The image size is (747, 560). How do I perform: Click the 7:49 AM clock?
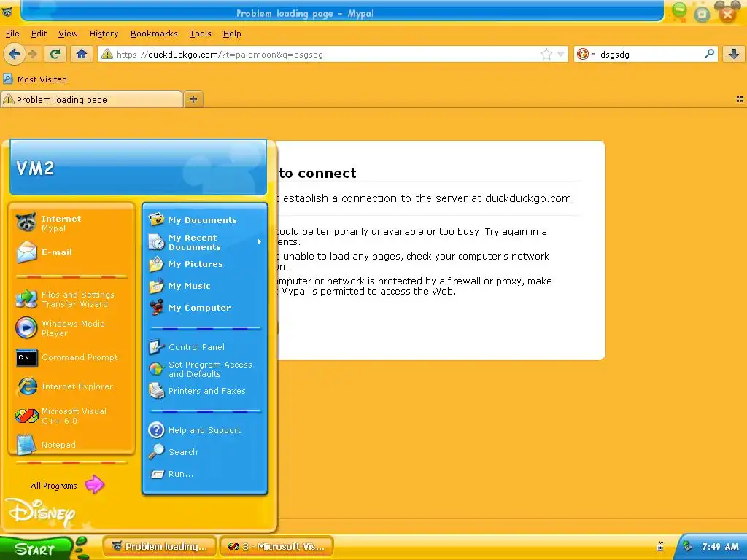point(720,547)
